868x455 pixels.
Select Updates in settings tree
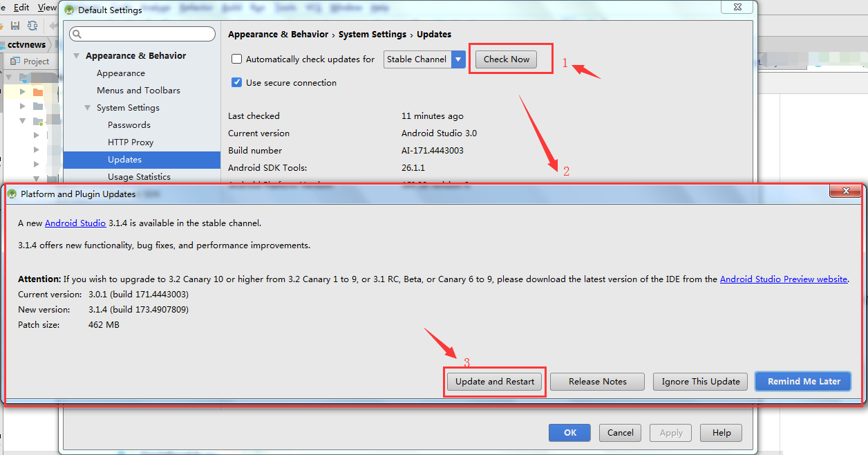pyautogui.click(x=142, y=160)
